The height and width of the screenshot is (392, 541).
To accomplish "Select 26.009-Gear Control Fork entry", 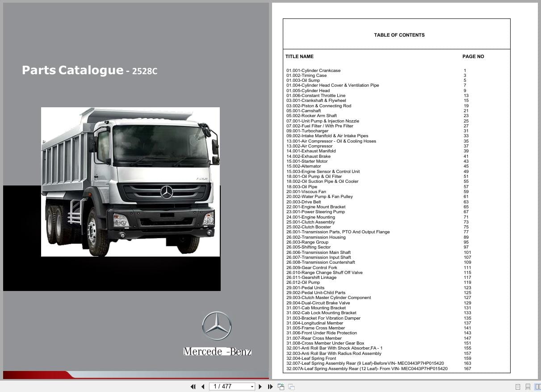I will pos(312,268).
